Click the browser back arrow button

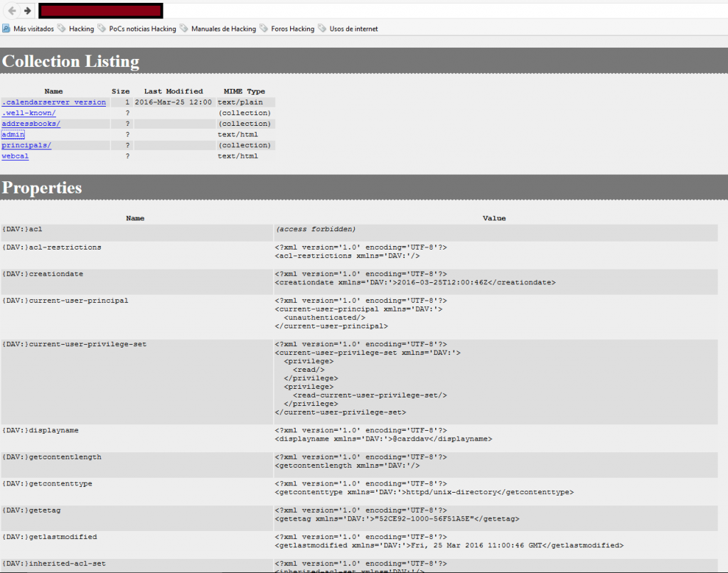pyautogui.click(x=12, y=11)
